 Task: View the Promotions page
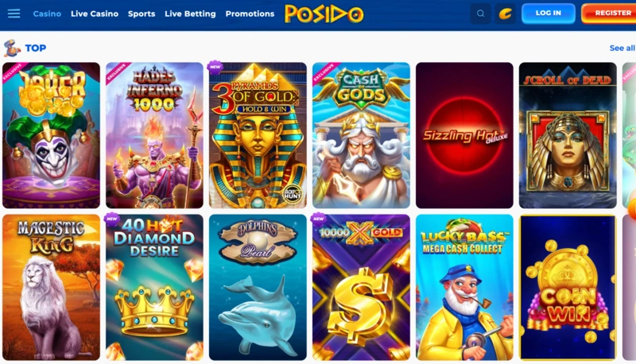(x=250, y=14)
